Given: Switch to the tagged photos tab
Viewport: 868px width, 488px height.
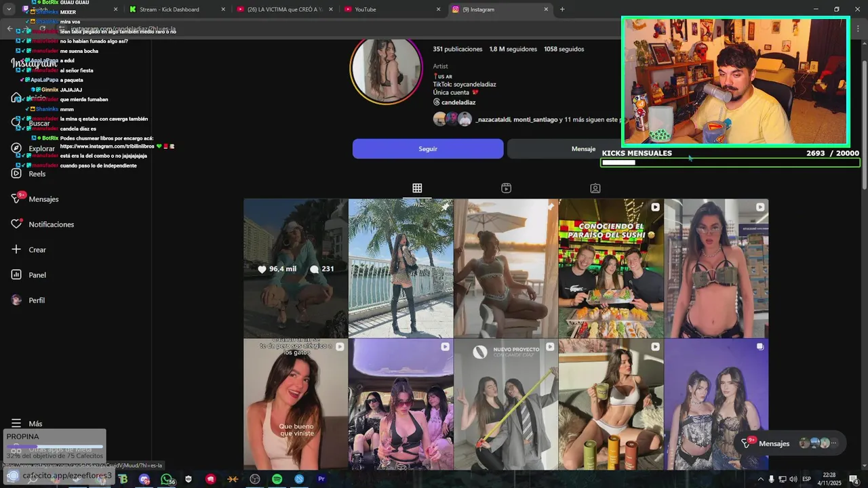Looking at the screenshot, I should [x=595, y=188].
